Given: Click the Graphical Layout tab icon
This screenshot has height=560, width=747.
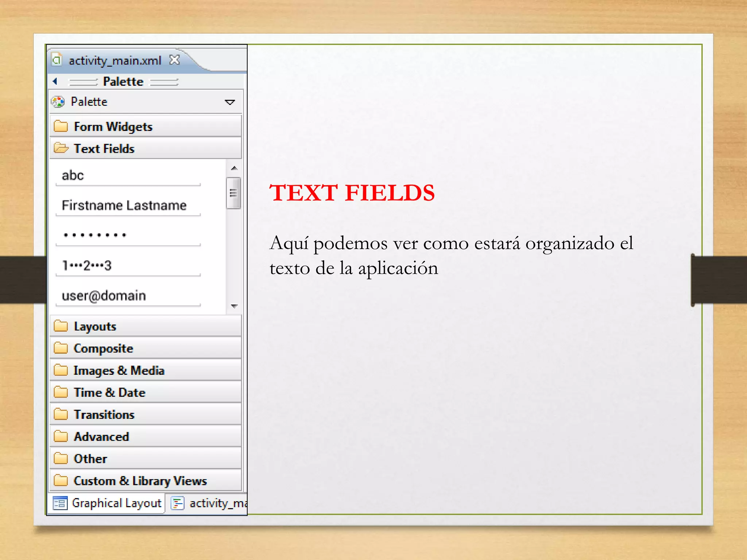Looking at the screenshot, I should click(60, 503).
